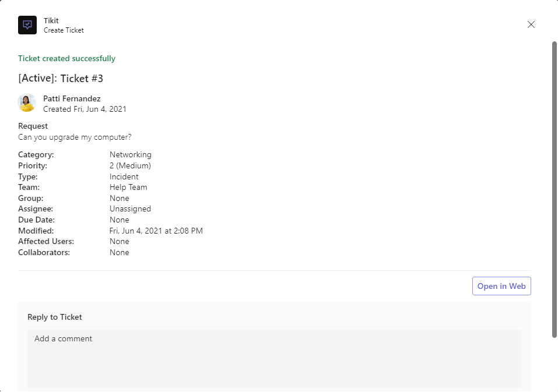Click the '2 (Medium)' priority value

(x=130, y=165)
